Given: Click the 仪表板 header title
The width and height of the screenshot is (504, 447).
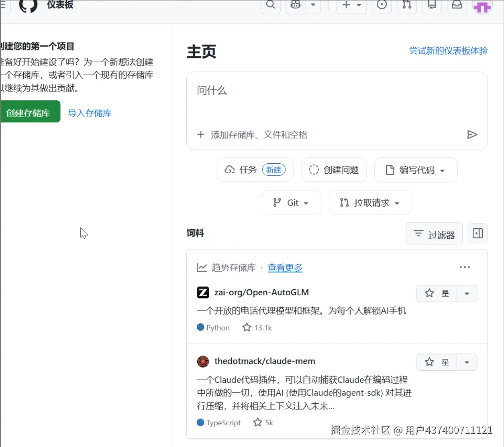Looking at the screenshot, I should tap(60, 5).
